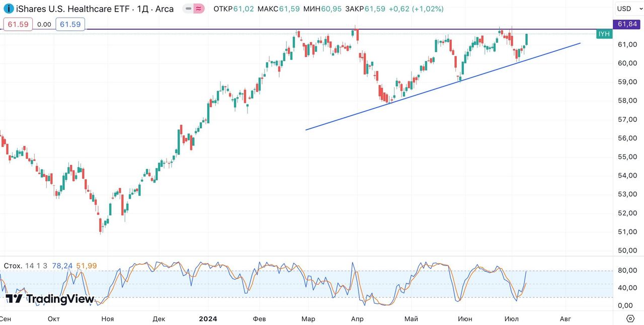Click the Arca exchange label
This screenshot has height=325, width=644.
165,9
